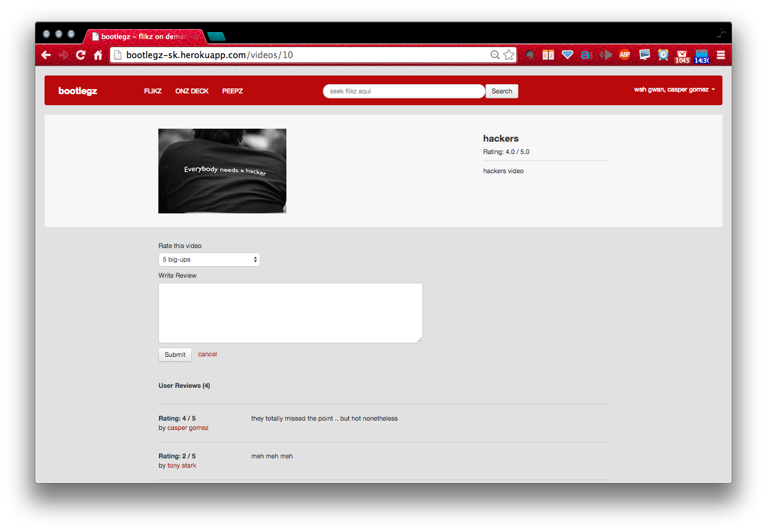Open the Adblock Plus ABP icon
The image size is (767, 532).
(x=625, y=54)
